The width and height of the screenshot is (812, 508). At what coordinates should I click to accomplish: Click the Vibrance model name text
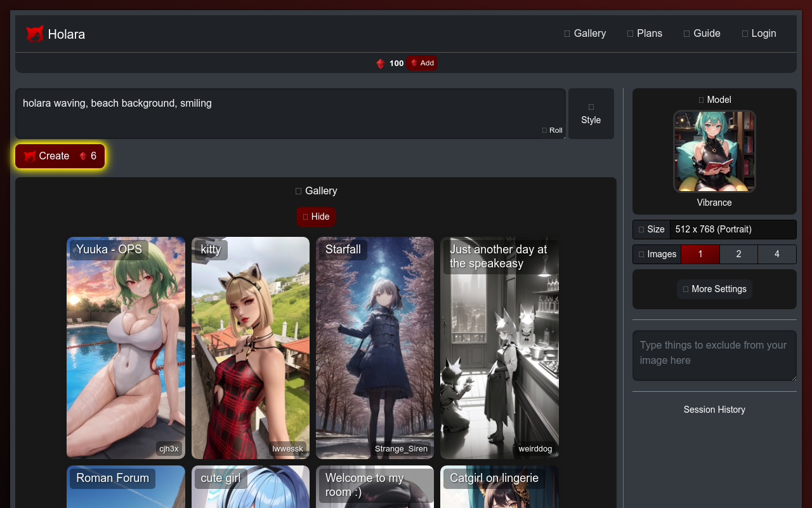(714, 203)
